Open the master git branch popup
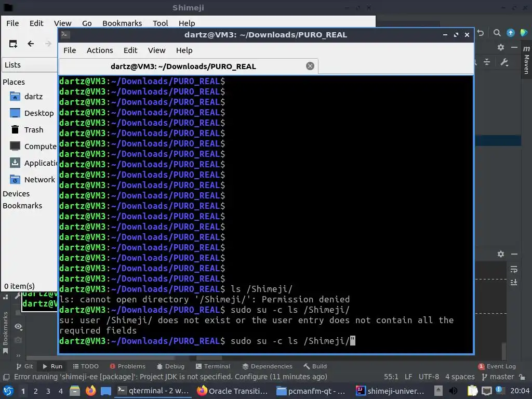The height and width of the screenshot is (399, 532). click(x=498, y=377)
